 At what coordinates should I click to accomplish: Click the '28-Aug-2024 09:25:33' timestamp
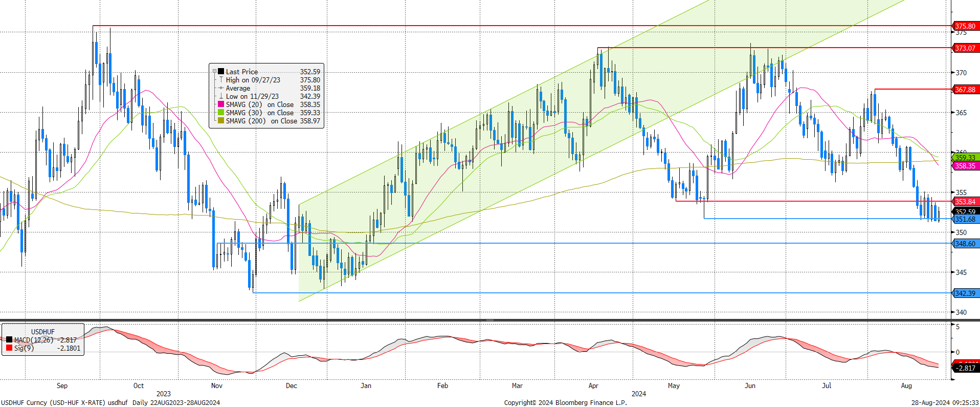click(945, 402)
